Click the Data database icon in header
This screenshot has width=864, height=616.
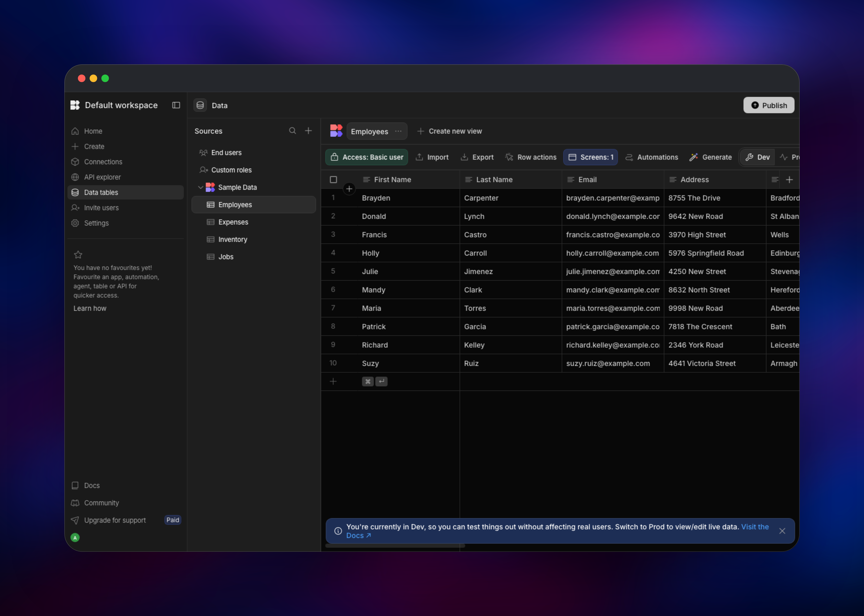(200, 105)
